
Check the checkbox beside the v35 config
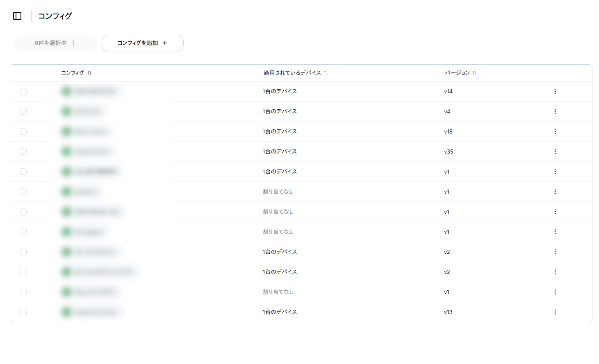point(23,151)
